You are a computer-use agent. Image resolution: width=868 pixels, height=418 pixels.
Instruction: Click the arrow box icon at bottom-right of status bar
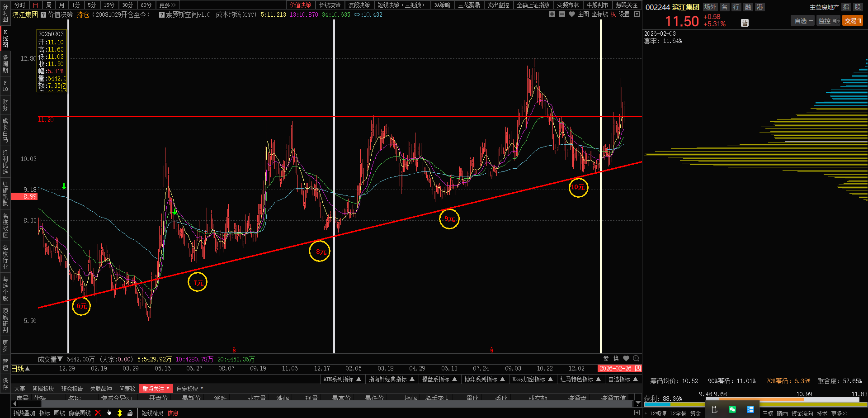click(x=637, y=413)
